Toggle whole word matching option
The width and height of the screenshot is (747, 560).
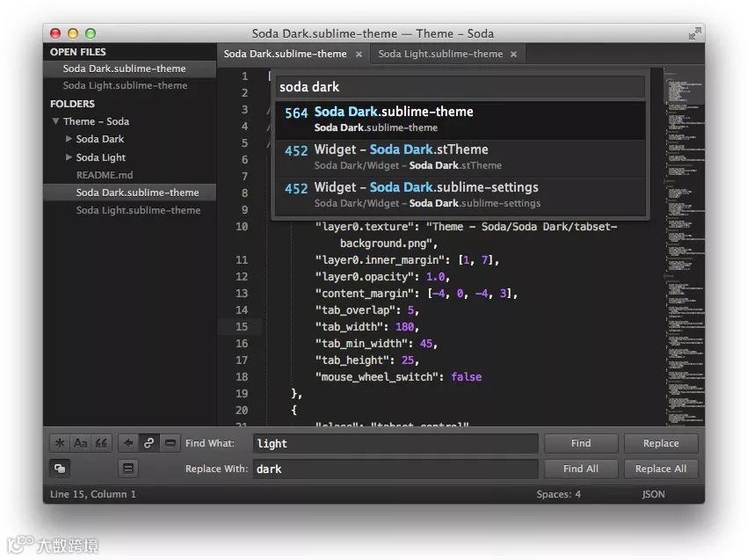(101, 443)
